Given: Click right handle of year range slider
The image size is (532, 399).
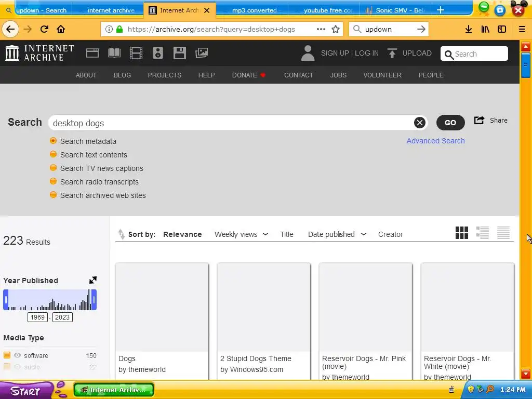Looking at the screenshot, I should (94, 300).
